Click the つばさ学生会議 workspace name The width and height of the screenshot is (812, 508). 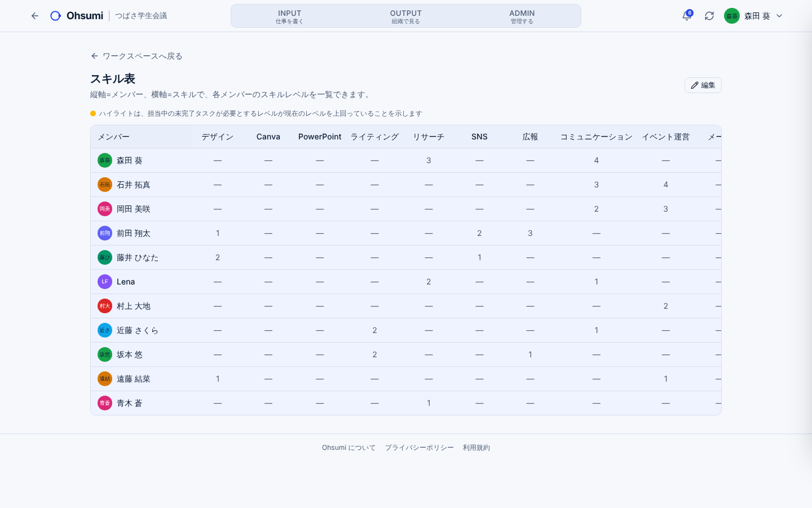tap(141, 16)
